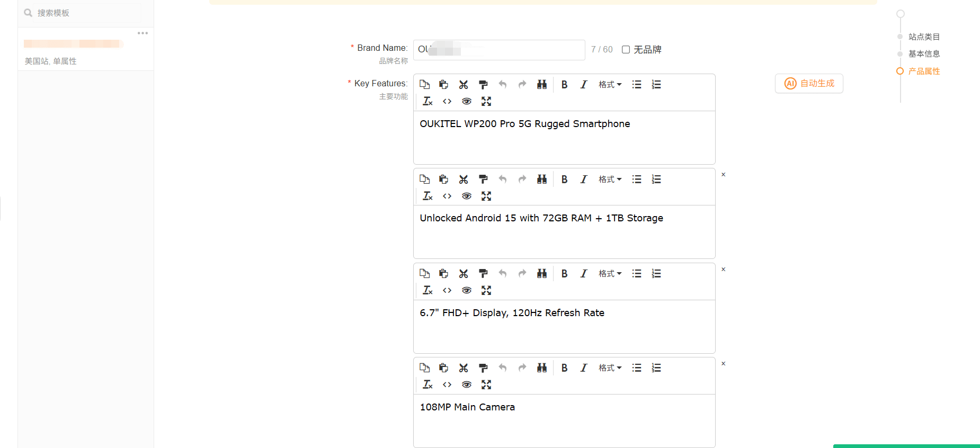Undo in the Unlocked Android 15 editor
This screenshot has width=980, height=448.
(x=503, y=180)
